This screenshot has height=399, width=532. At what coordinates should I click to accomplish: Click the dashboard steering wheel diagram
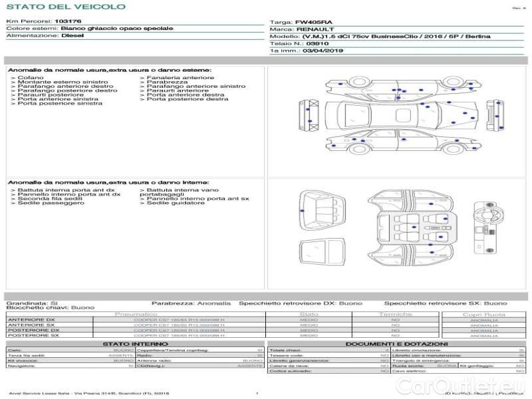[489, 227]
